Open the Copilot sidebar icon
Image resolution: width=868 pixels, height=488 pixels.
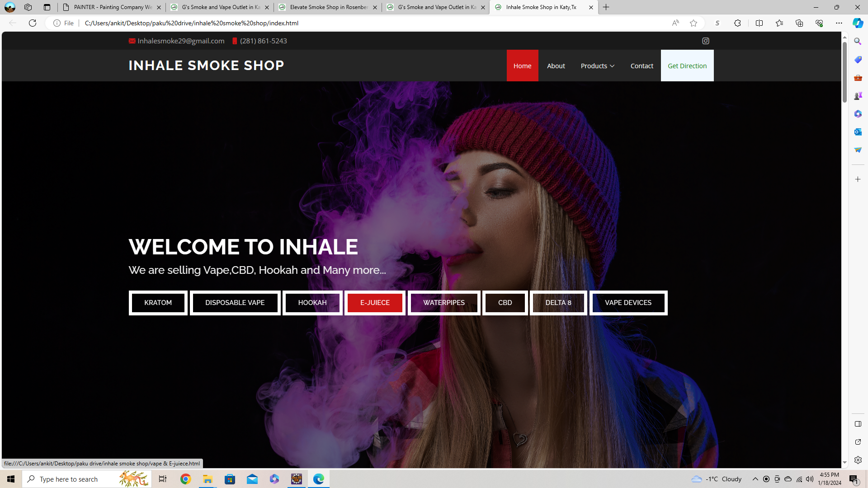[858, 23]
